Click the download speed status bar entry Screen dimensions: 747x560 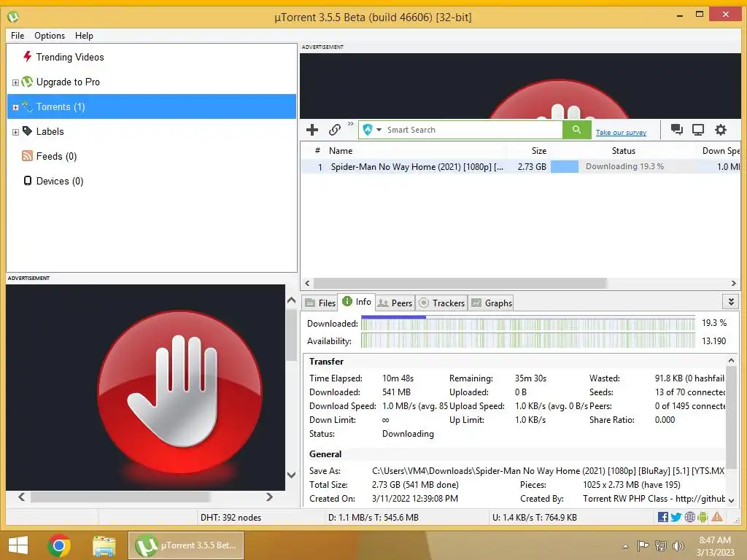(x=373, y=518)
